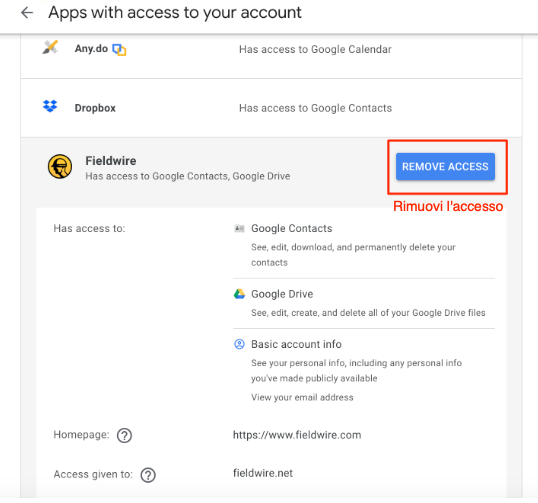Click the Fieldwire helmet logo
538x503 pixels.
pos(60,166)
